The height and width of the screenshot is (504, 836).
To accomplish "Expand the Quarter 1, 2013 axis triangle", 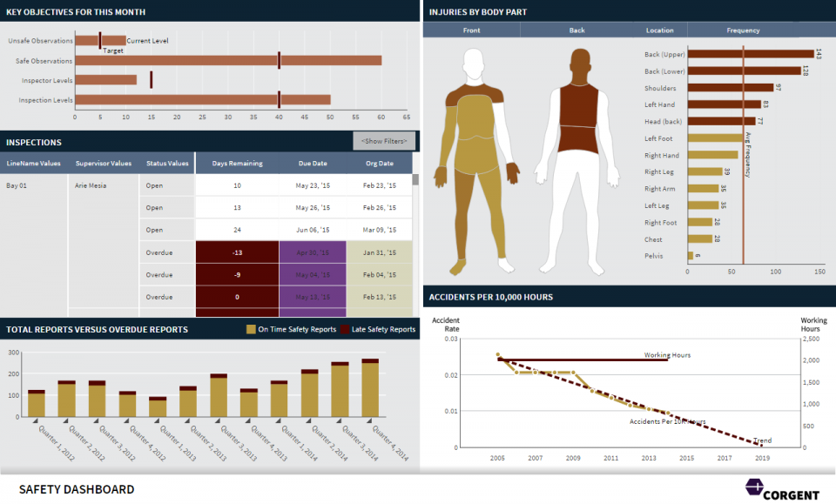I will [x=157, y=421].
